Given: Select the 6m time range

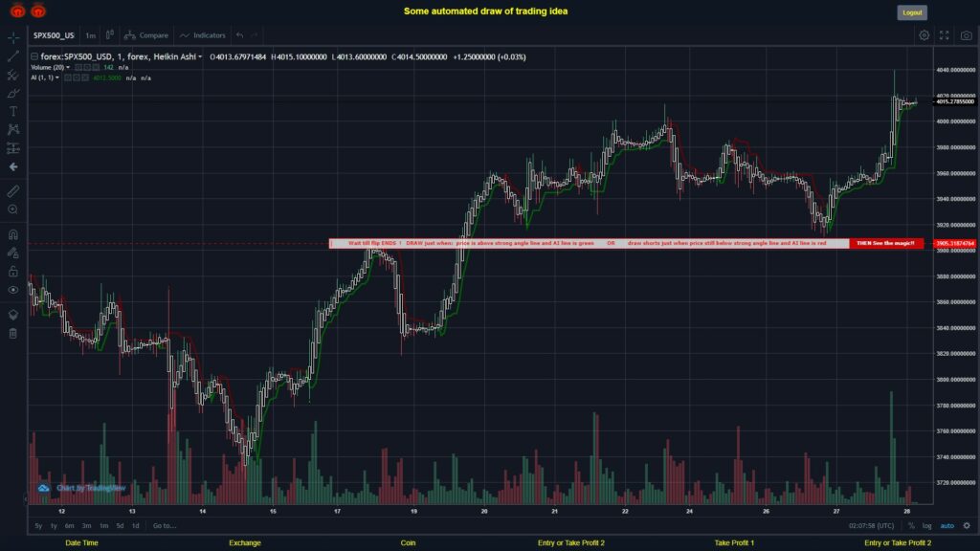Looking at the screenshot, I should [x=69, y=526].
